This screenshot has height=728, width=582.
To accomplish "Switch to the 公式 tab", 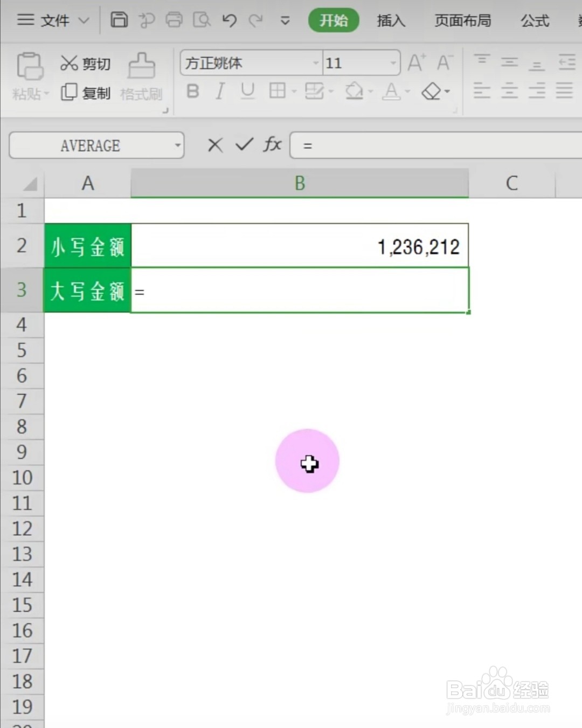I will [535, 20].
